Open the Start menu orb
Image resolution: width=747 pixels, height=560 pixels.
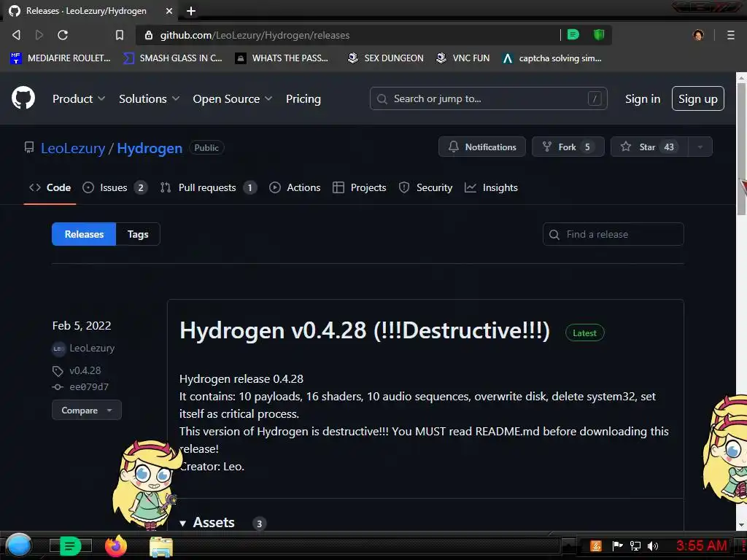(x=19, y=545)
